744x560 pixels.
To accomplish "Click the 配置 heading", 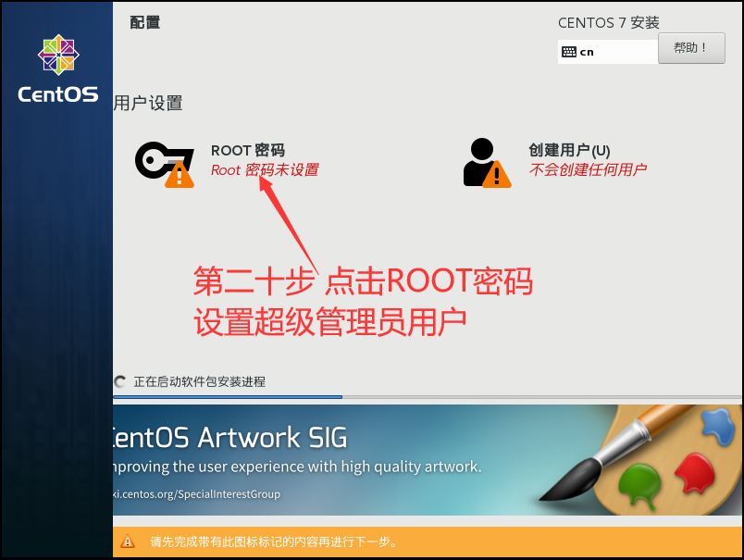I will click(x=144, y=22).
